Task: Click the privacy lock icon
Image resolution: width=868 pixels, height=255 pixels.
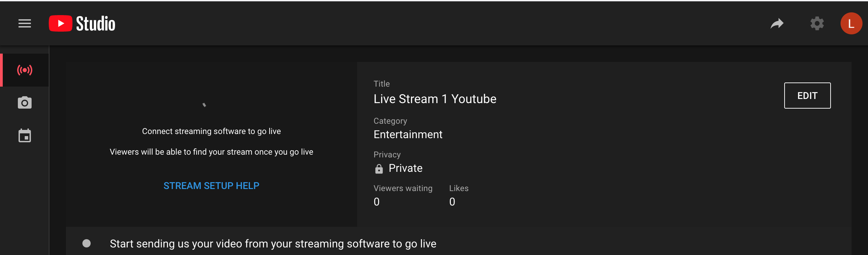Action: 379,169
